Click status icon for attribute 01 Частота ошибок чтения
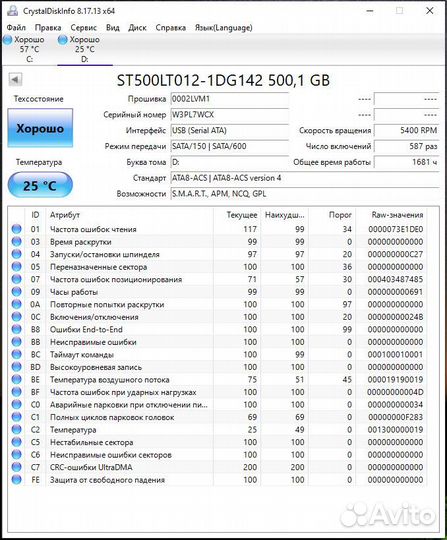The height and width of the screenshot is (540, 447). [16, 229]
